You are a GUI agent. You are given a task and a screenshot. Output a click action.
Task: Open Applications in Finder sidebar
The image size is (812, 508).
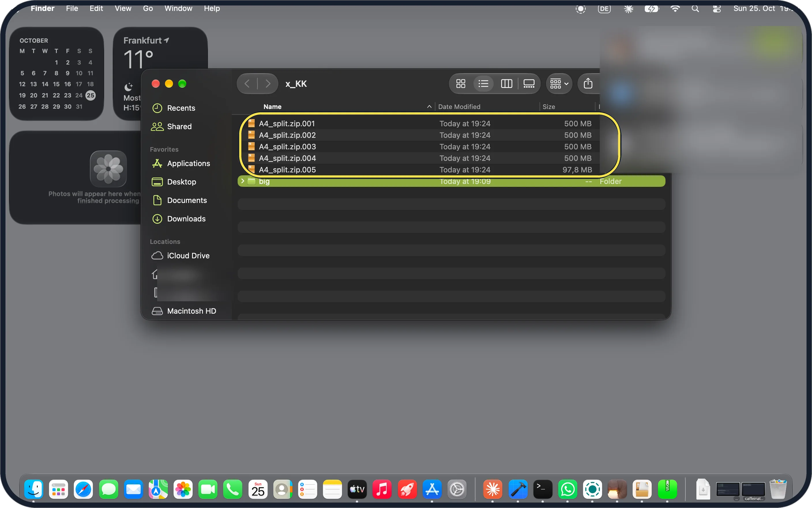point(189,163)
